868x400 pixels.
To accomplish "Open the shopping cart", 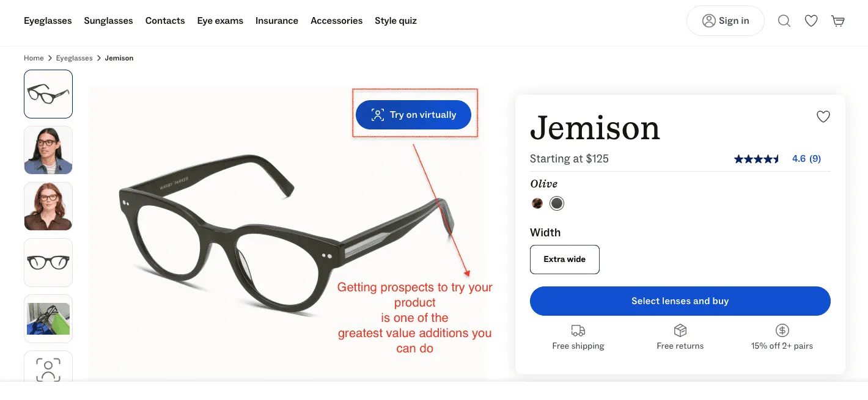I will point(838,20).
